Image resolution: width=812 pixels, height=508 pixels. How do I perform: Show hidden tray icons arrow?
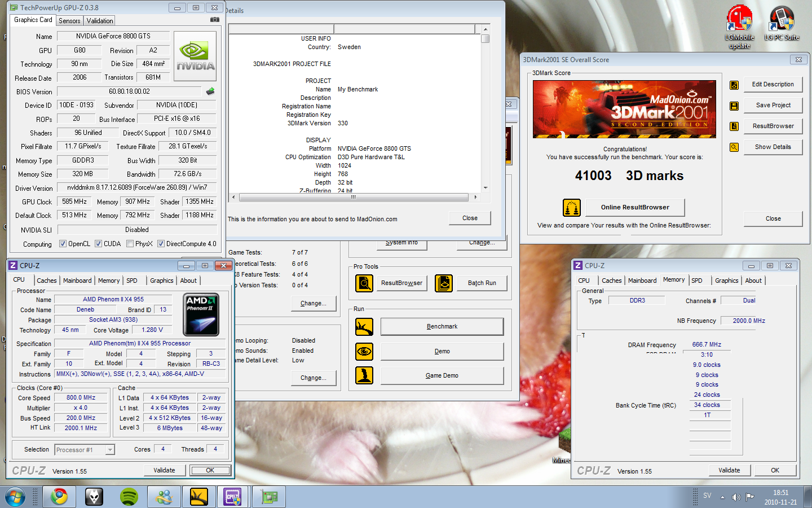pyautogui.click(x=722, y=497)
